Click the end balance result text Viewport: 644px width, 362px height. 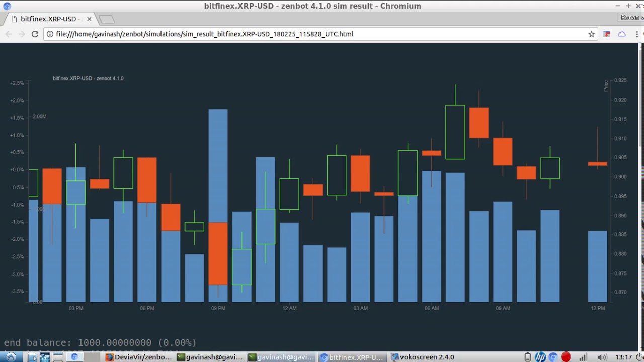[x=100, y=343]
